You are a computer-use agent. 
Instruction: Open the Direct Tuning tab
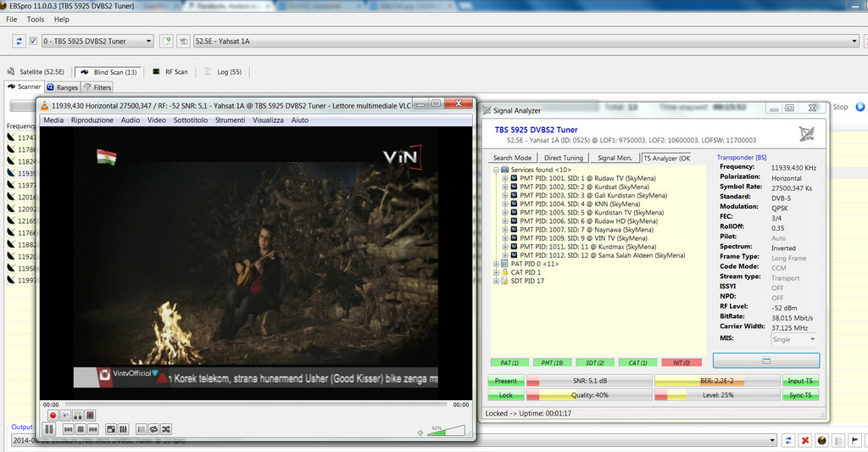pos(564,158)
